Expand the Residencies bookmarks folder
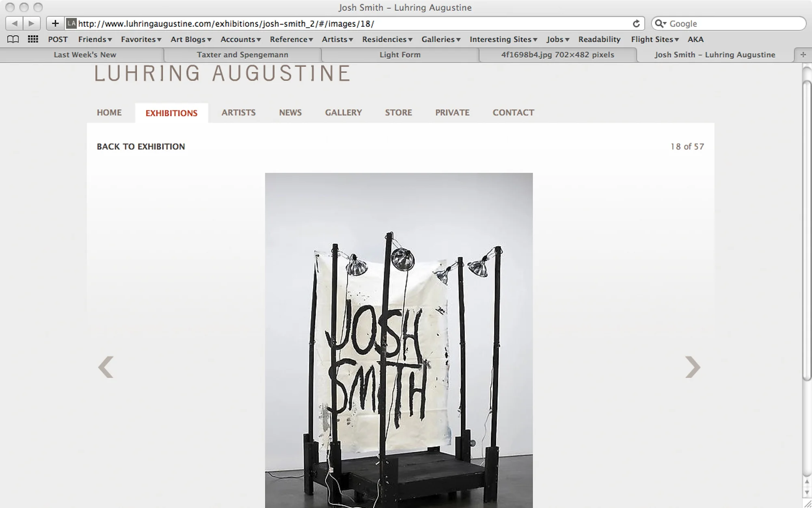The height and width of the screenshot is (508, 812). pos(387,39)
